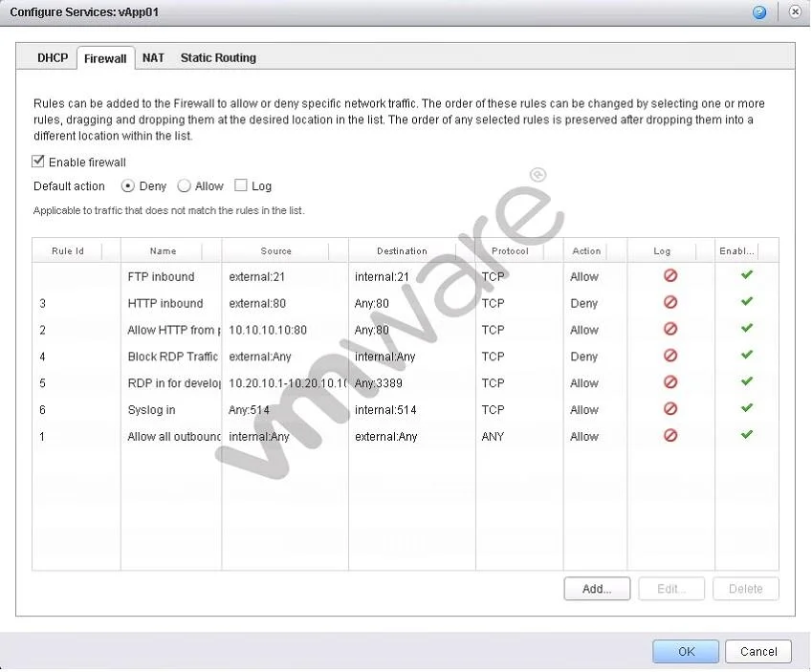Screen dimensions: 812x672
Task: Click enabled checkmark for RDP in for developers rule
Action: click(746, 381)
